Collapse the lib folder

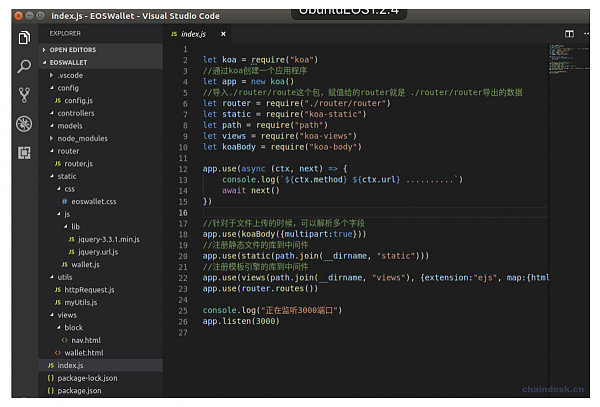pyautogui.click(x=101, y=227)
